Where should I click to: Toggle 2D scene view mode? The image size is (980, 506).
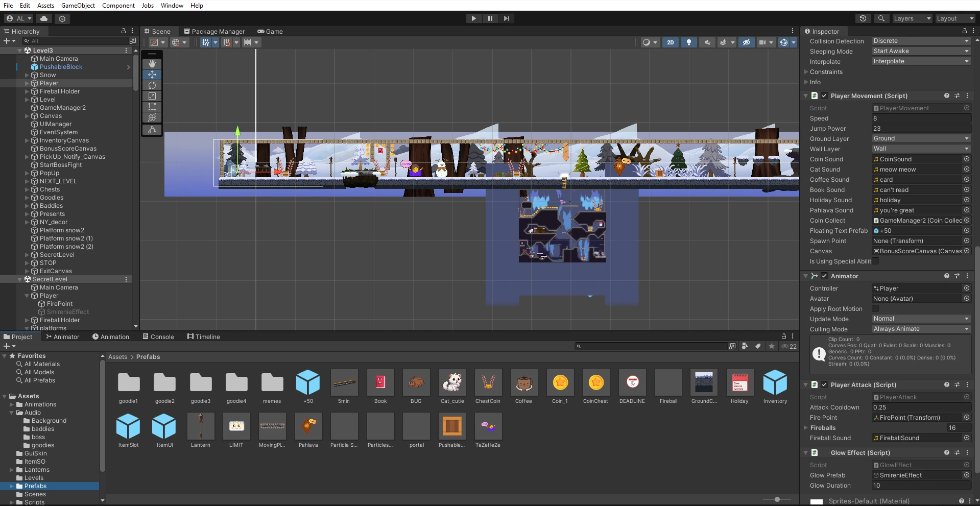click(671, 42)
